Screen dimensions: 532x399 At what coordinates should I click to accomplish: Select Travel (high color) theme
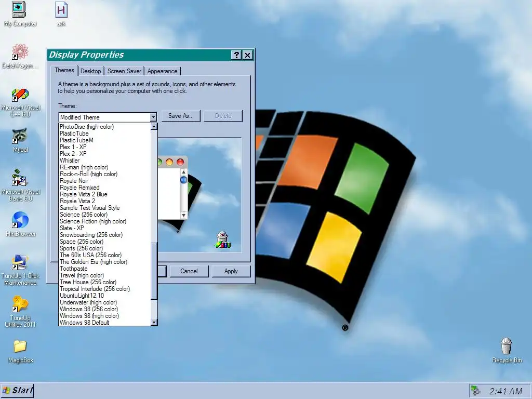pos(104,275)
